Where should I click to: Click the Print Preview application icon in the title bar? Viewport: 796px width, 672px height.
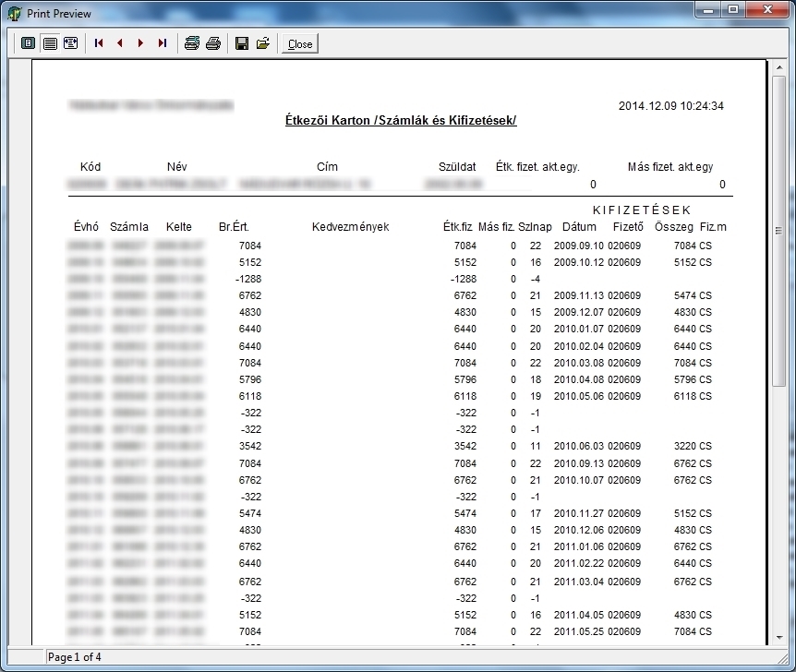pyautogui.click(x=15, y=14)
